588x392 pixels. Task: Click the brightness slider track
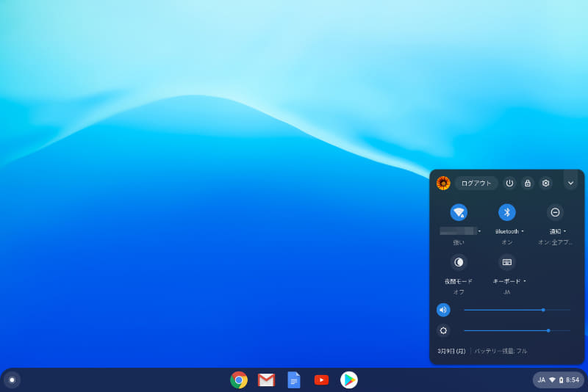517,330
